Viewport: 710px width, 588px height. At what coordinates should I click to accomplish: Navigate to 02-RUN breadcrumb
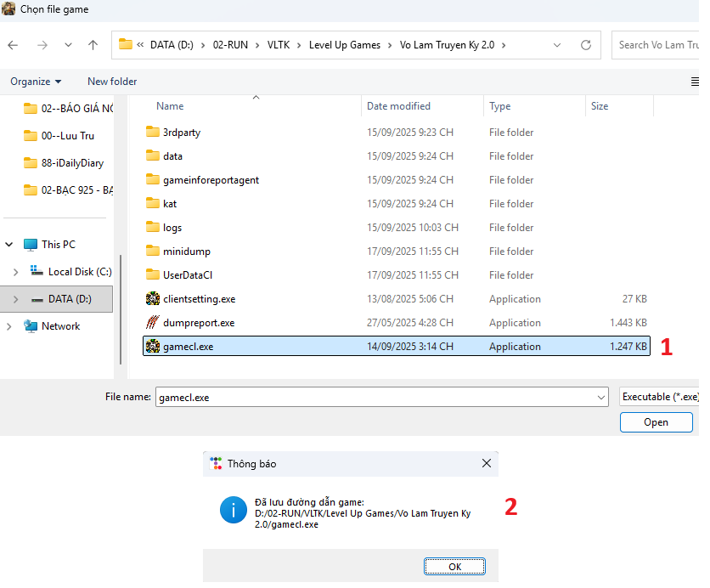coord(230,45)
